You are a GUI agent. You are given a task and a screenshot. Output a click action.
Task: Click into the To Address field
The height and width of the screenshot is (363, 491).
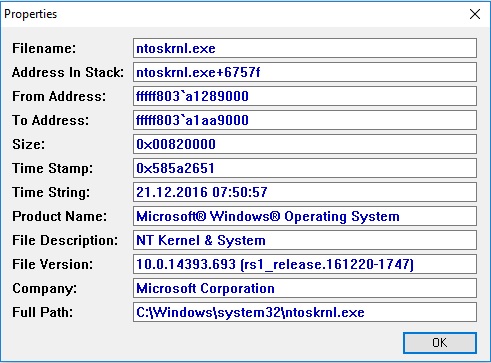point(305,120)
